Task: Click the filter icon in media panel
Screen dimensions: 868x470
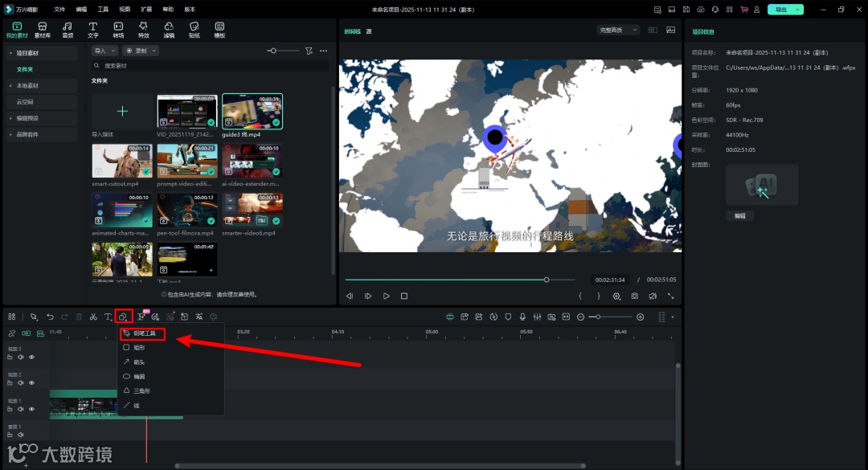Action: pos(309,51)
